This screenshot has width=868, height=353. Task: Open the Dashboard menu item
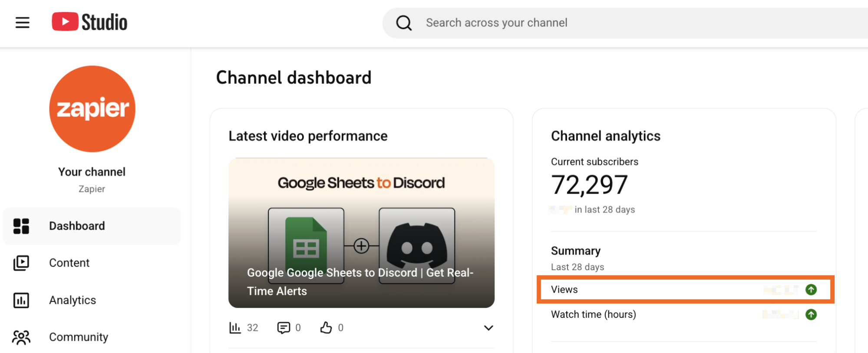pos(92,226)
